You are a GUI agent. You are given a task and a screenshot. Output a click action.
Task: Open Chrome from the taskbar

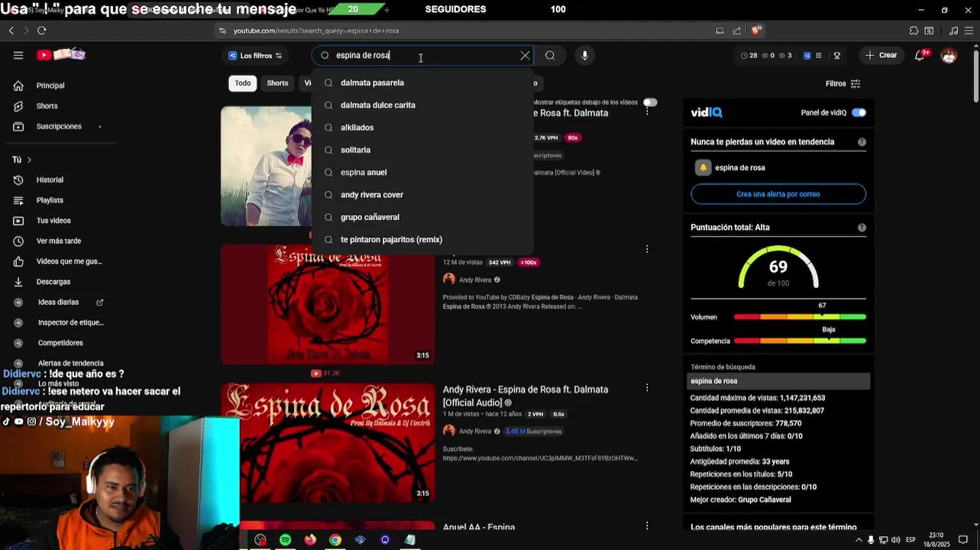(x=335, y=540)
